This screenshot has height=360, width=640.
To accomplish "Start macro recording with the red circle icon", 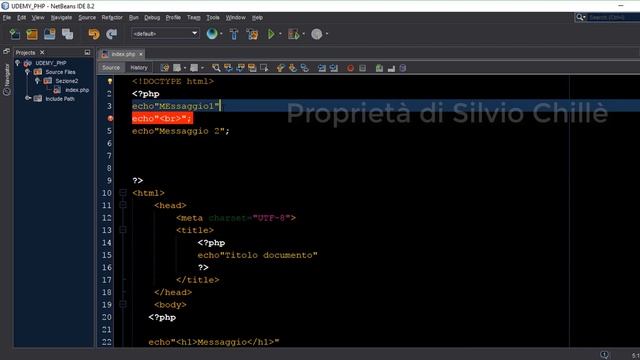I will [350, 68].
